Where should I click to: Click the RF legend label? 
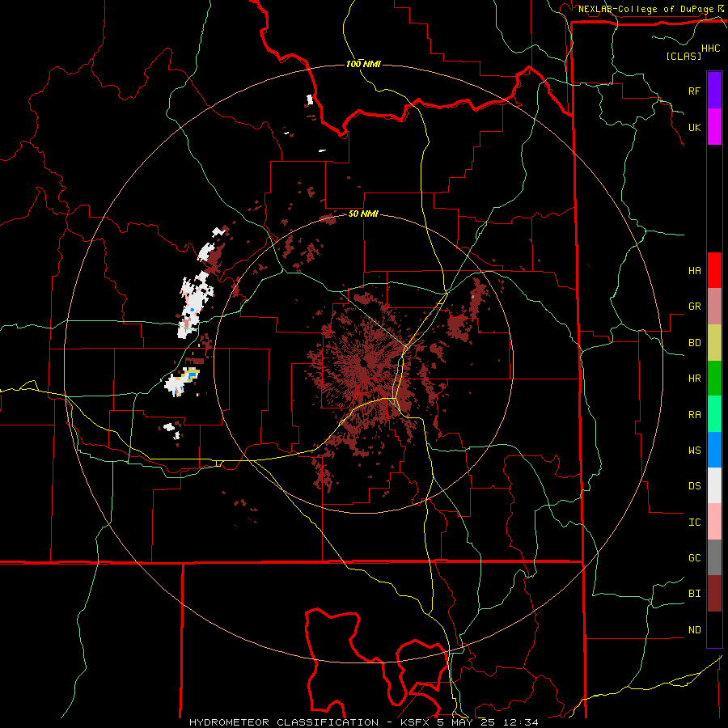coord(694,91)
